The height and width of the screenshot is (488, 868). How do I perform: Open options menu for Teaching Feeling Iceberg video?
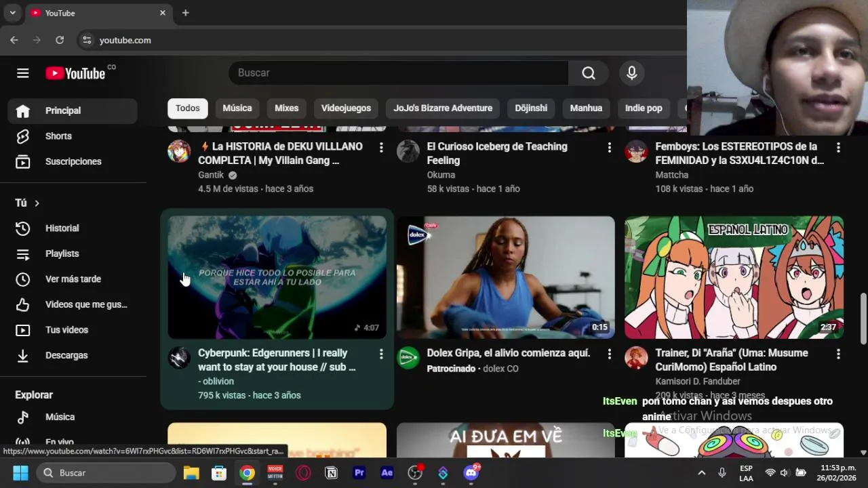point(610,147)
